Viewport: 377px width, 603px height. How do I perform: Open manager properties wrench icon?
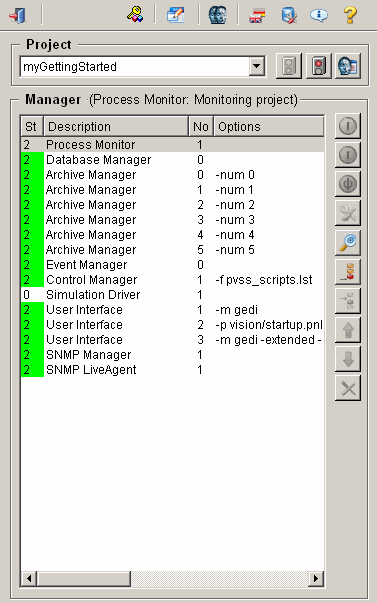pyautogui.click(x=348, y=213)
